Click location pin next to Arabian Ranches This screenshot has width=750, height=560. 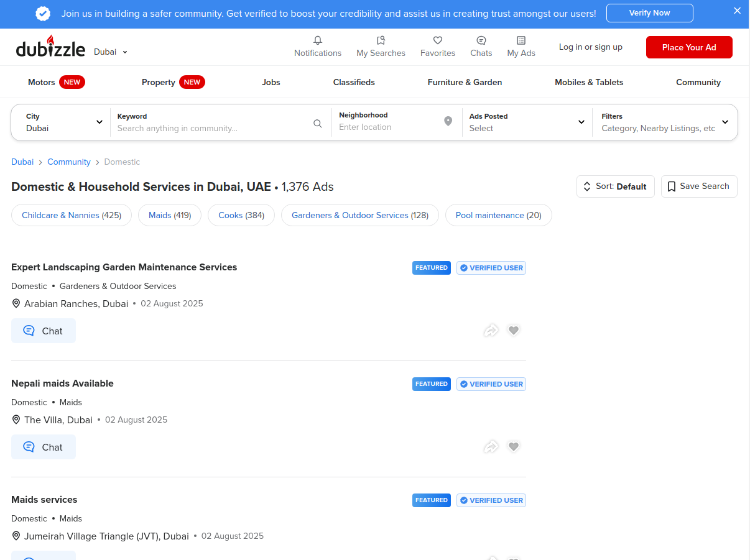click(x=16, y=303)
